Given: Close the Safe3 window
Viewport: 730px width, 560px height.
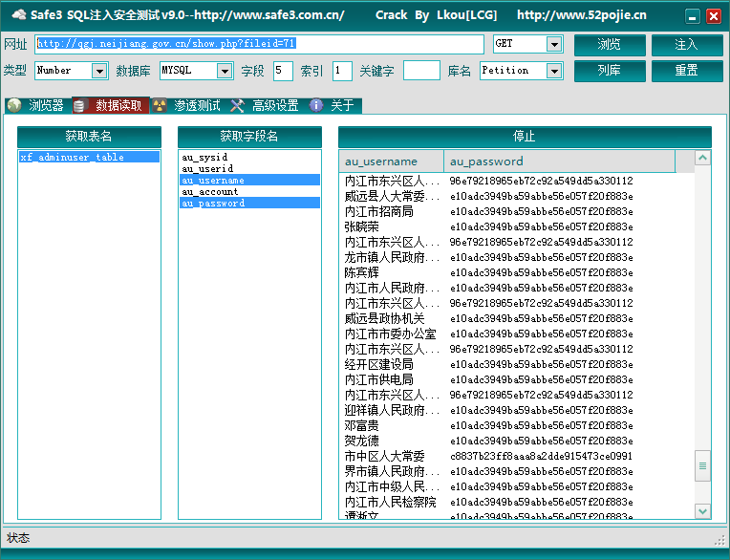Looking at the screenshot, I should [713, 17].
